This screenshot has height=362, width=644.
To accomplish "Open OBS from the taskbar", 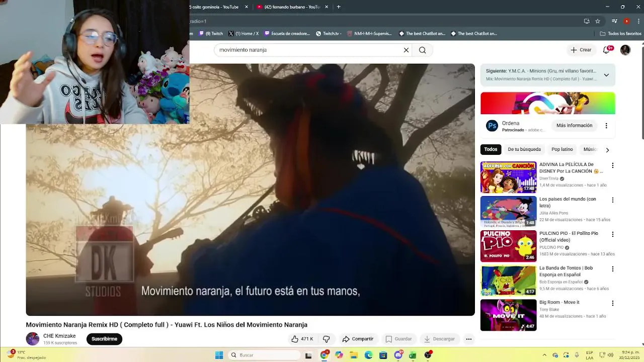I will click(428, 355).
